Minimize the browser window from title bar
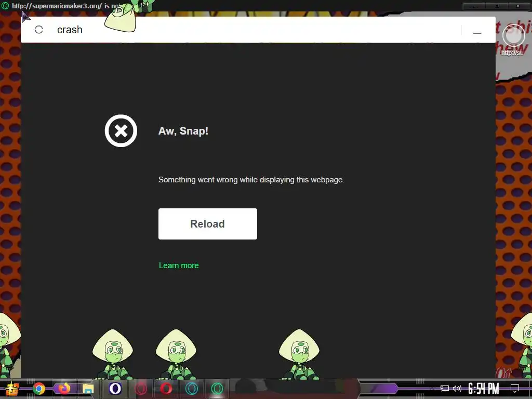Image resolution: width=532 pixels, height=399 pixels. pos(474,6)
